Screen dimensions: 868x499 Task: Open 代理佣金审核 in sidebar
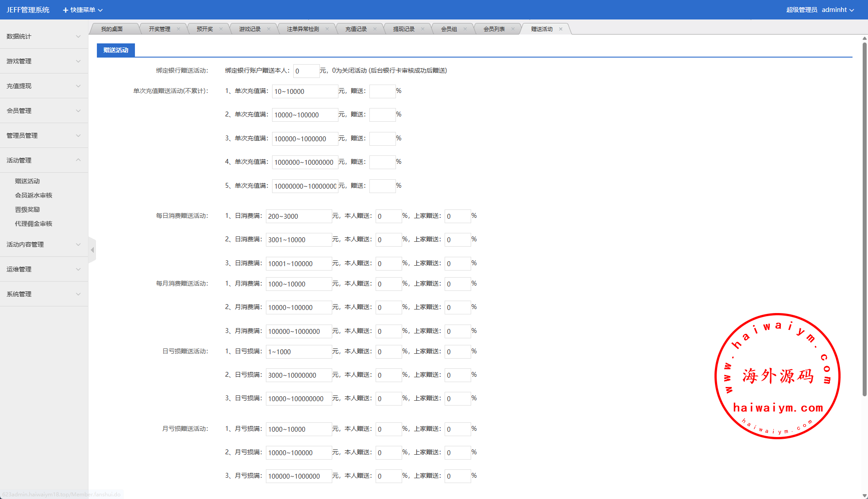pos(34,224)
